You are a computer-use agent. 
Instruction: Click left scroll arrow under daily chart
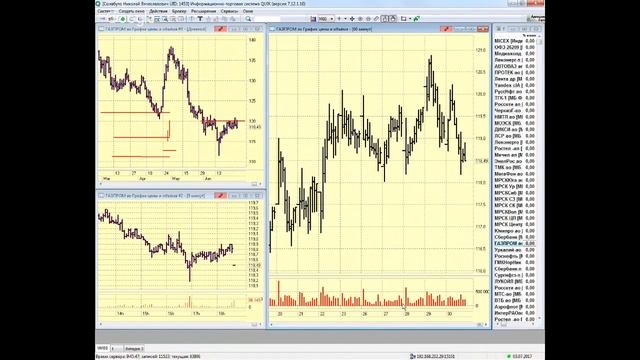click(x=101, y=184)
